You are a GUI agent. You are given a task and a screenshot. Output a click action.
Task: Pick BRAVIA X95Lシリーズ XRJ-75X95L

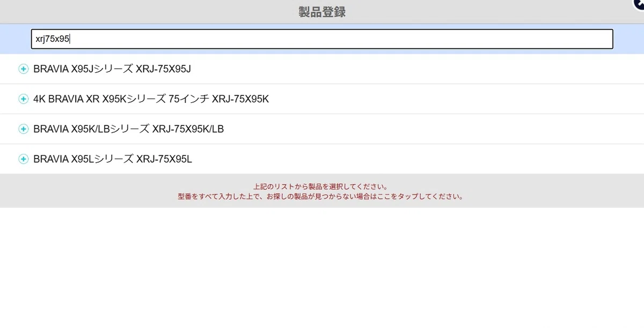pos(113,159)
